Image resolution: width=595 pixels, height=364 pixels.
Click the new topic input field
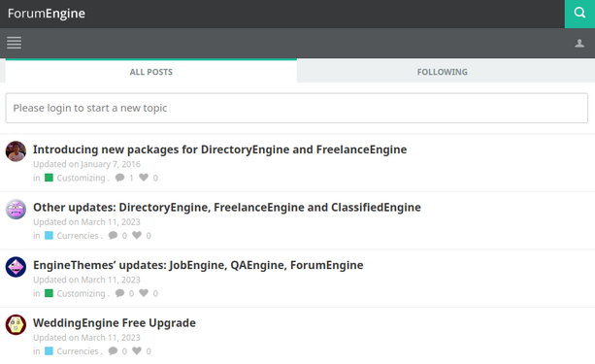297,108
